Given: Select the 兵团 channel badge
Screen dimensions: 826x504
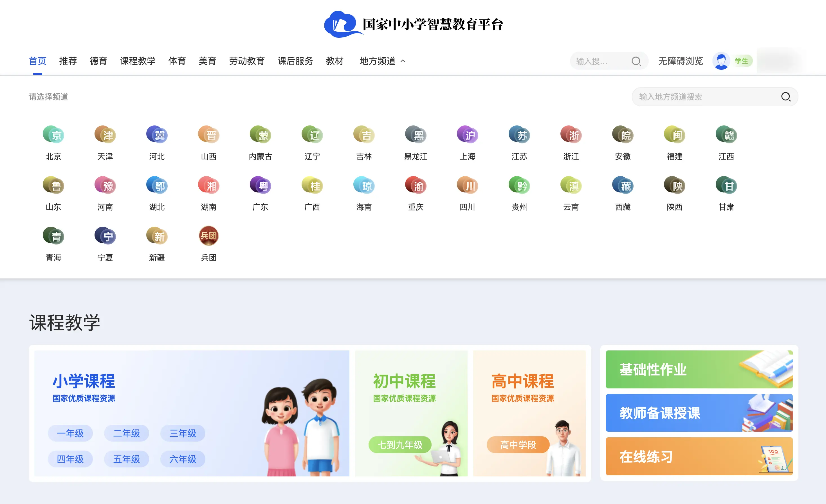Looking at the screenshot, I should 208,236.
